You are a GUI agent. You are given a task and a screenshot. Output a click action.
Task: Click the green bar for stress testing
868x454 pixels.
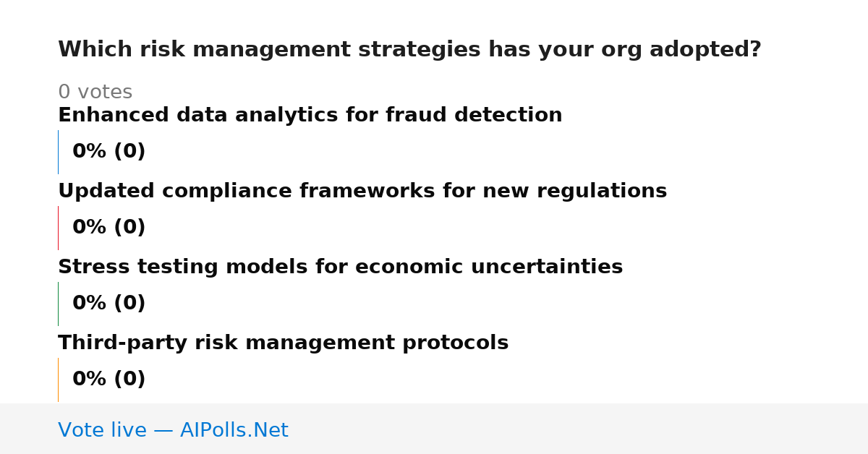pyautogui.click(x=58, y=304)
